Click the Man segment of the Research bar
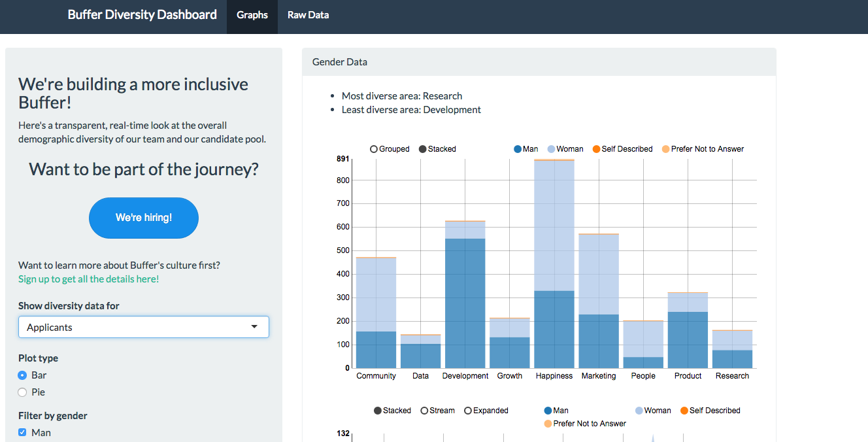The height and width of the screenshot is (442, 868). click(732, 359)
